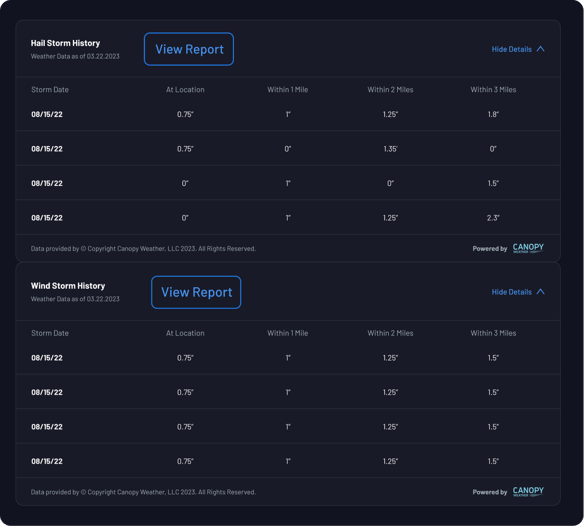Click the chevron-up icon in Wind Storm panel
584x526 pixels.
[540, 292]
